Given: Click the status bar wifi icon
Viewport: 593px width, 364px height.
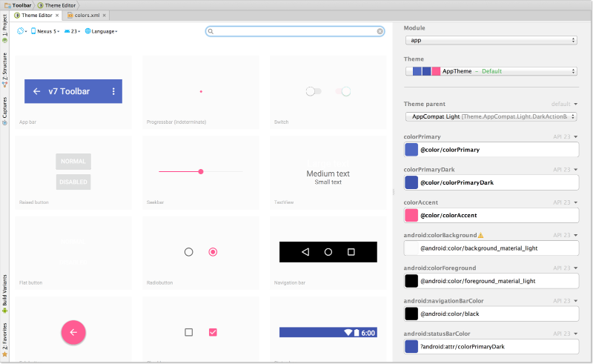Looking at the screenshot, I should [348, 333].
